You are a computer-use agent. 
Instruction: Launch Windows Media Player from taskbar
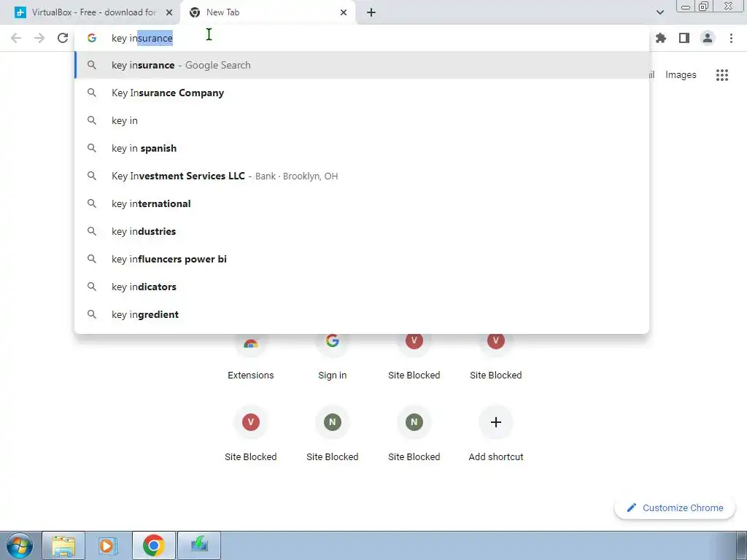click(x=108, y=545)
